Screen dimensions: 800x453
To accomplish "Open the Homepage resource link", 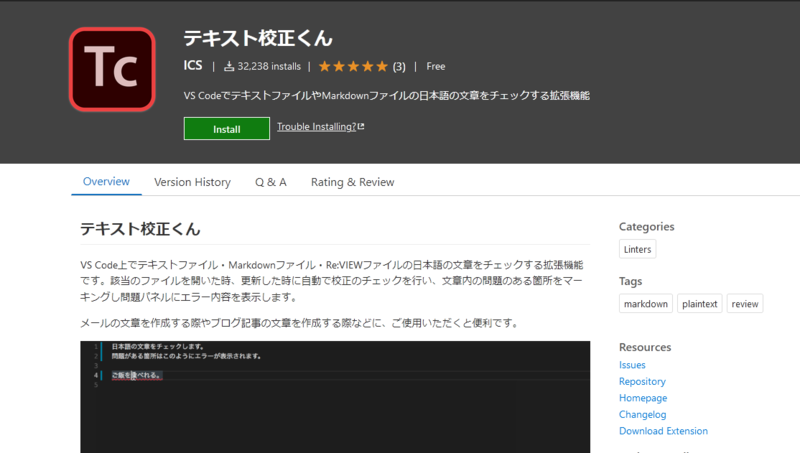I will 643,398.
